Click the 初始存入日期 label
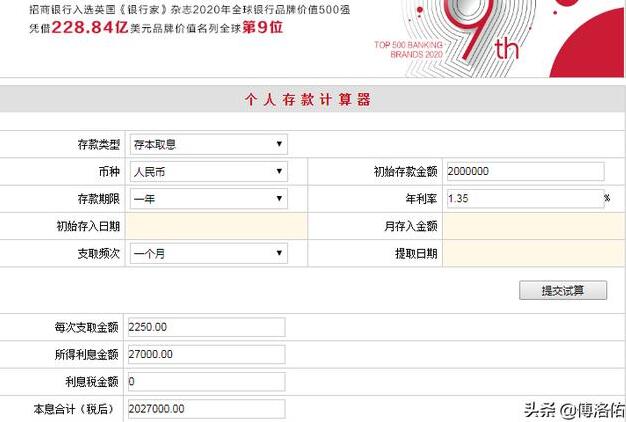The width and height of the screenshot is (626, 422). 88,226
